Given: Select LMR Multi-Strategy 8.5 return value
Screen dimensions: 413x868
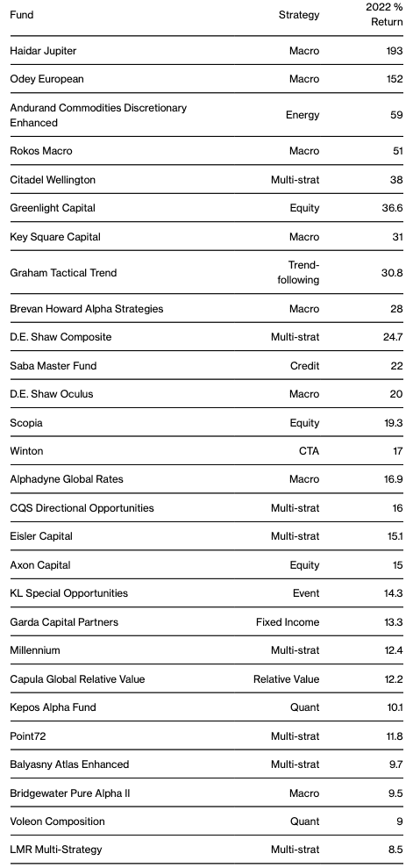Looking at the screenshot, I should point(395,850).
